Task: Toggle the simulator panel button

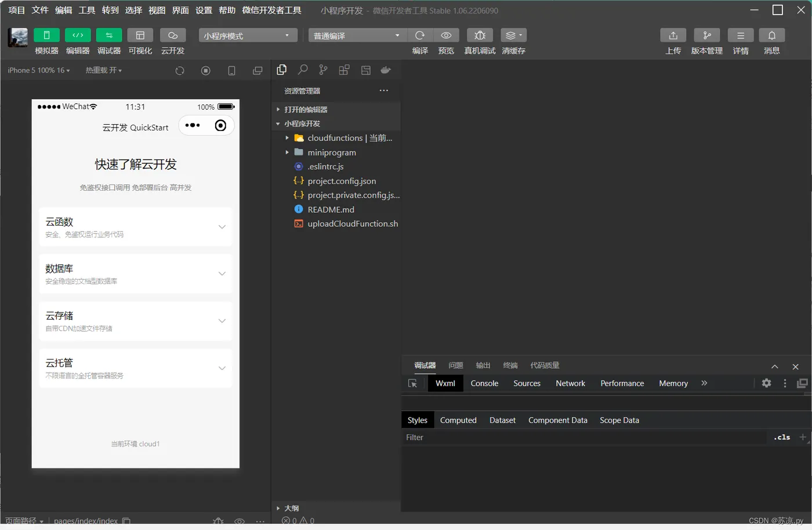Action: [x=46, y=35]
